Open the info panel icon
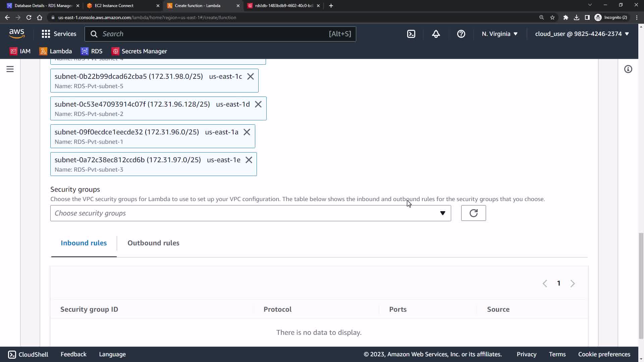 (628, 69)
